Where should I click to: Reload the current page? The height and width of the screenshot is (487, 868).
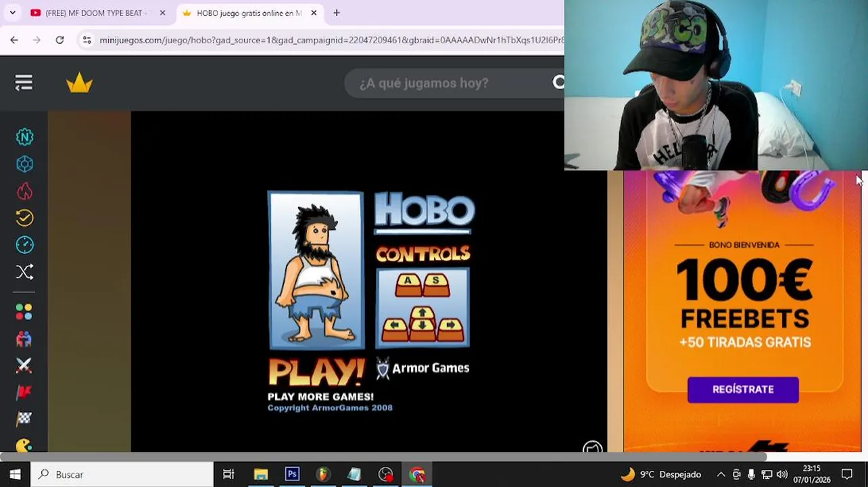(59, 40)
